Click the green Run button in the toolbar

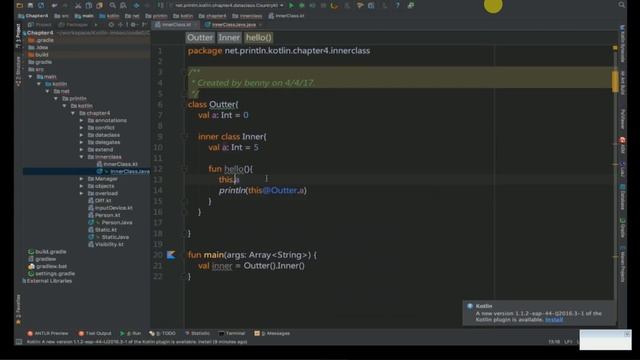291,5
